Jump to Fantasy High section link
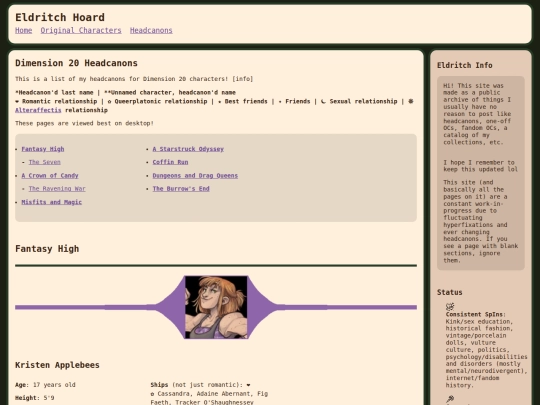The image size is (540, 405). point(43,149)
